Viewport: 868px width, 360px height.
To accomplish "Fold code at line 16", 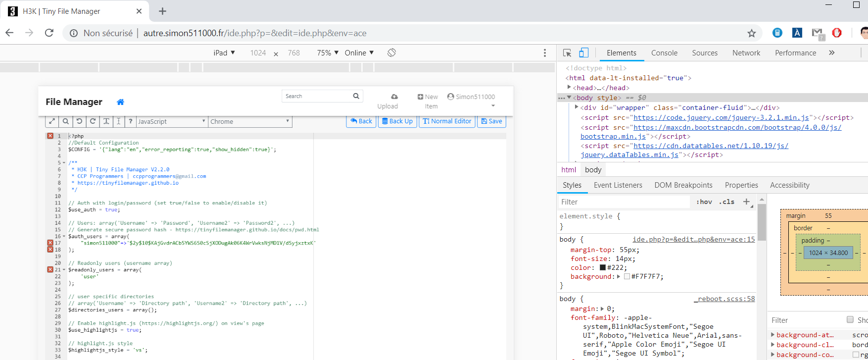I will [64, 236].
